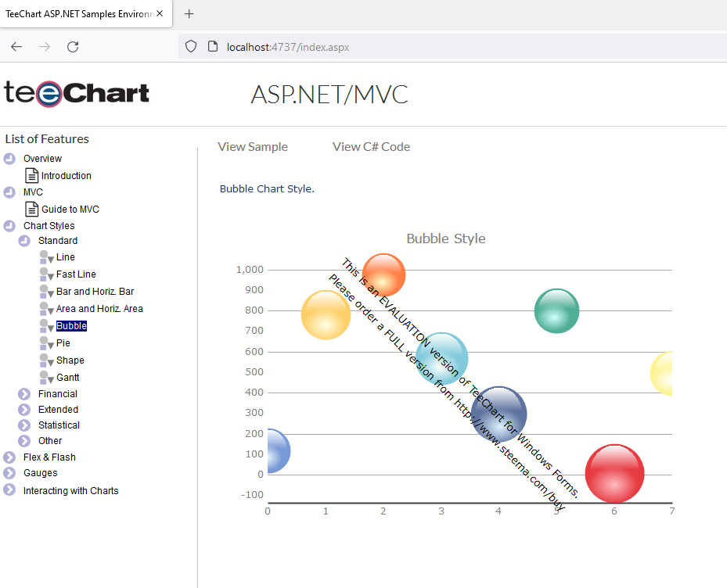727x588 pixels.
Task: Reload the page with refresh icon
Action: 73,47
